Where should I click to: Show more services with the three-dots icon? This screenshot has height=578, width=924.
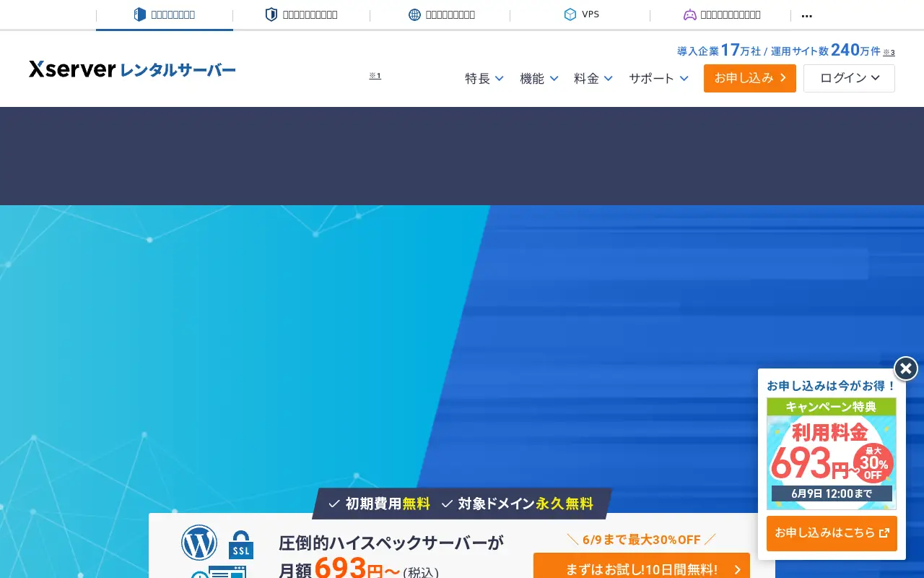click(807, 15)
